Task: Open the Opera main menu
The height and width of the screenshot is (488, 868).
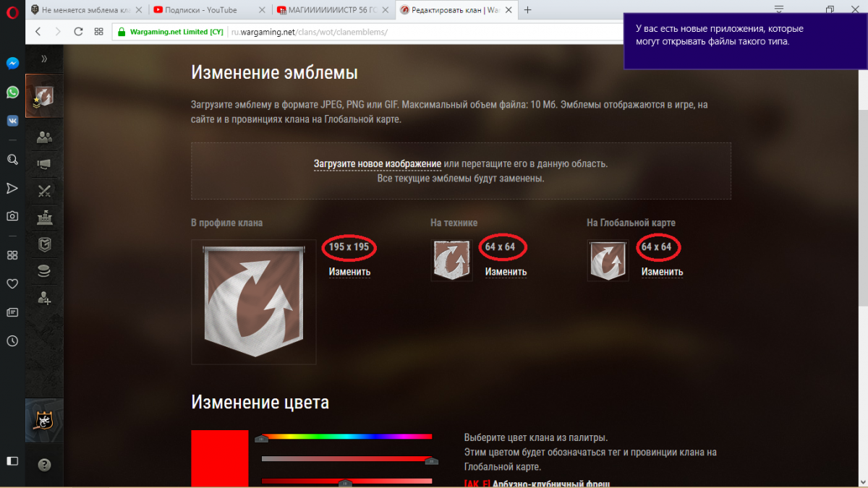Action: [x=12, y=10]
